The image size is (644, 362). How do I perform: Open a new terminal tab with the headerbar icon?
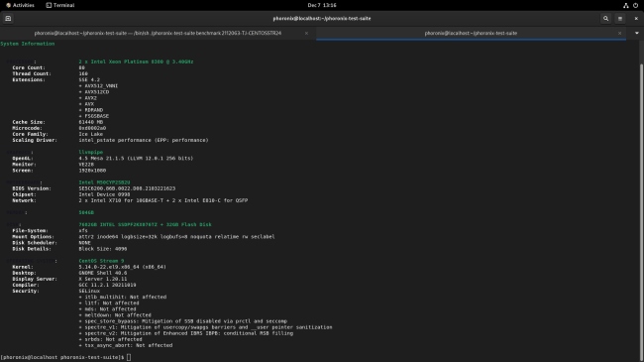point(8,19)
